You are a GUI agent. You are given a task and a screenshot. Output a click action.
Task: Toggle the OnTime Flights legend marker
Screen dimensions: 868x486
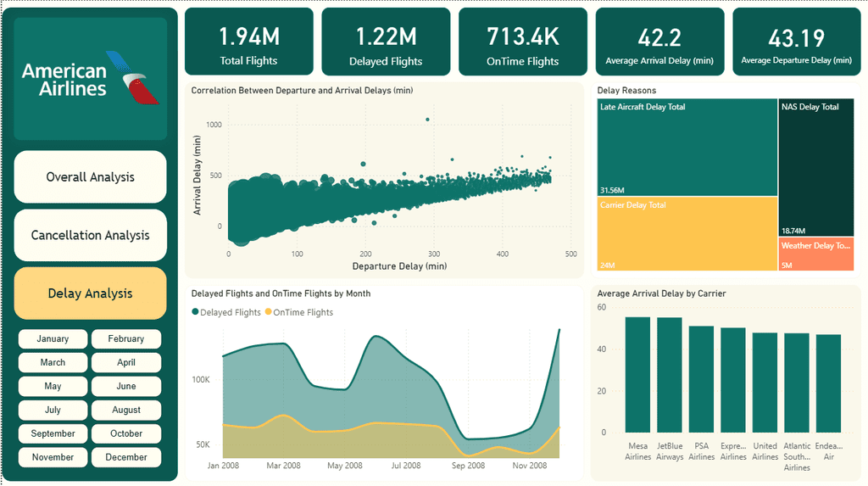269,312
